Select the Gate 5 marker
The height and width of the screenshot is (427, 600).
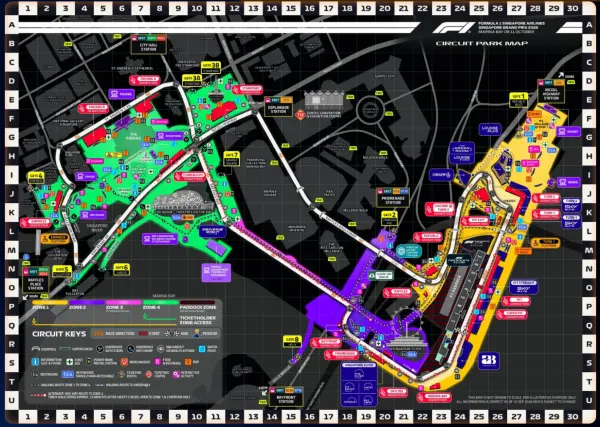point(62,271)
